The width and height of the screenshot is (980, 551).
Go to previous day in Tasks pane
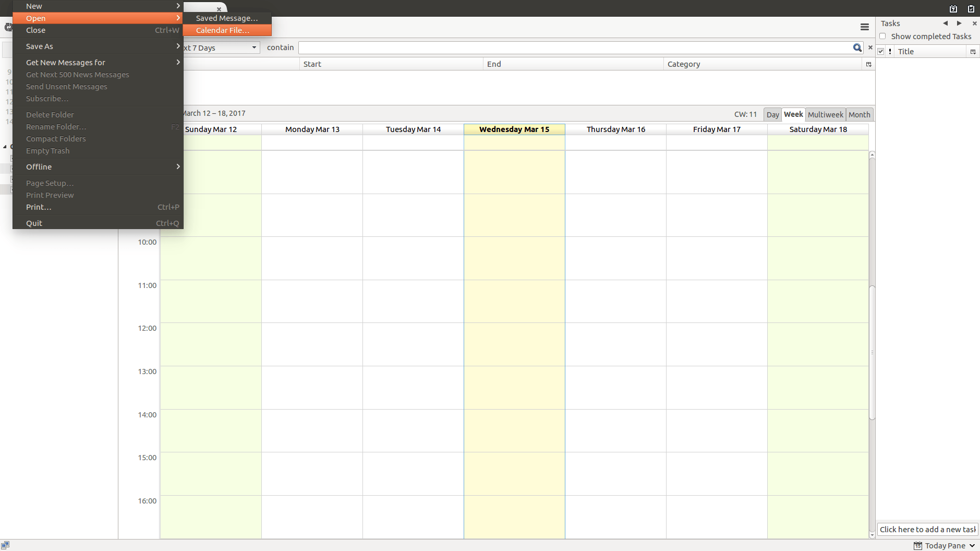point(945,23)
